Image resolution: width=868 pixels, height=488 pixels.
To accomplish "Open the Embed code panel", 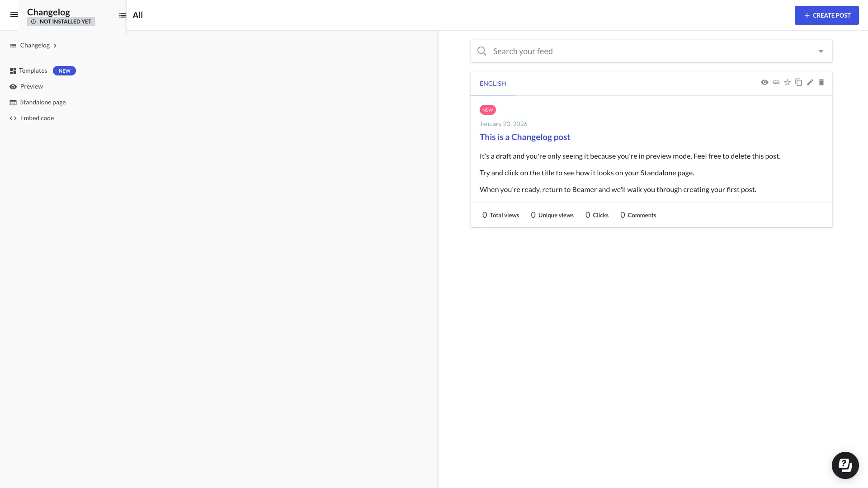I will coord(37,118).
